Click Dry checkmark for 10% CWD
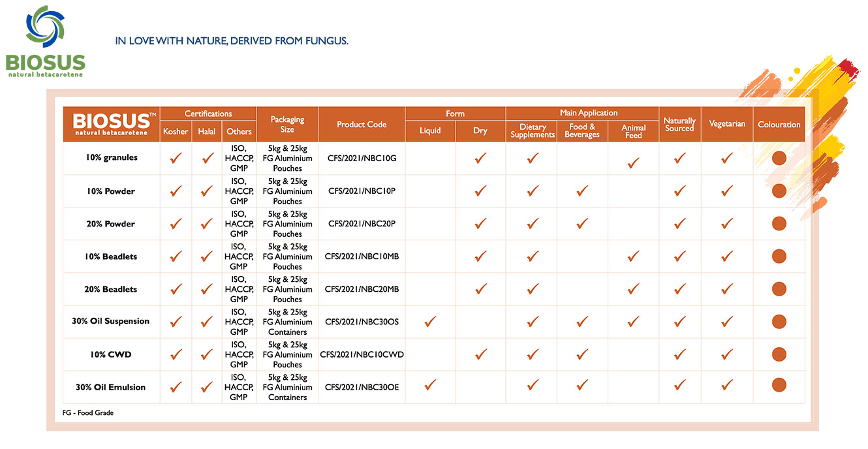Viewport: 868px width, 449px height. [480, 354]
